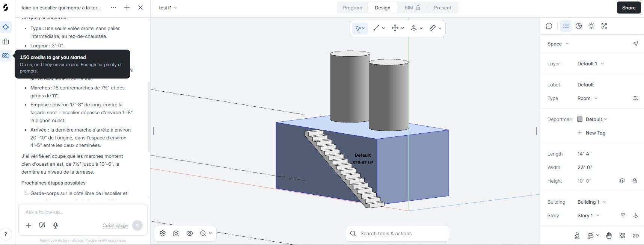The height and width of the screenshot is (245, 644).
Task: Activate the pan hand tool
Action: (x=609, y=236)
